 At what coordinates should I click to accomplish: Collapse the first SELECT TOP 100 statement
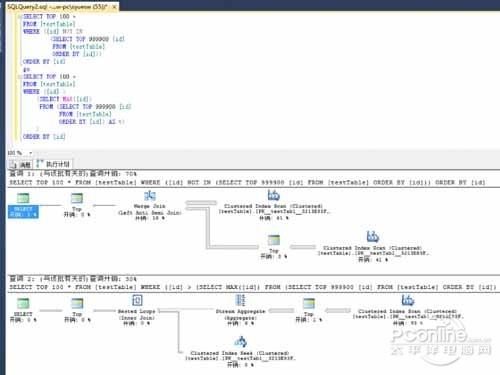(20, 16)
